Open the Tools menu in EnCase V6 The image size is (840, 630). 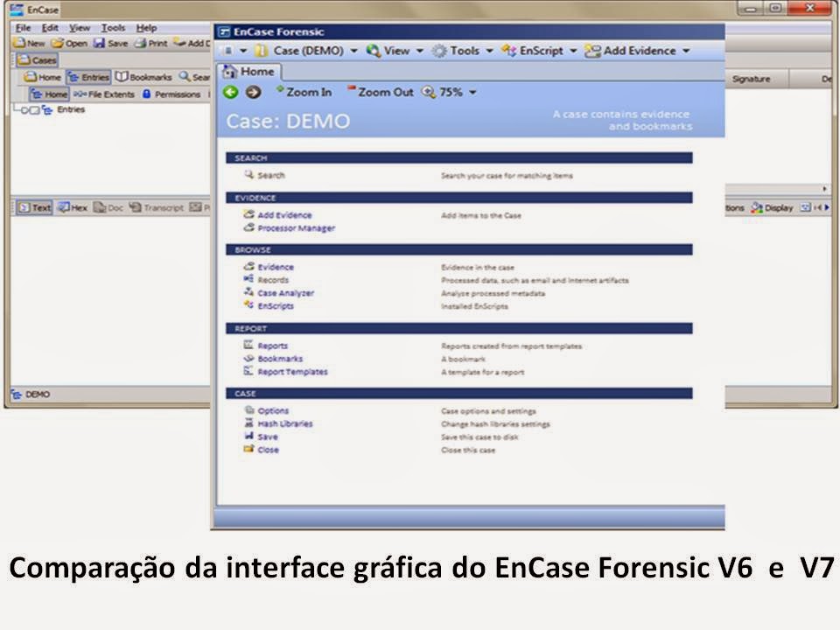(x=113, y=28)
